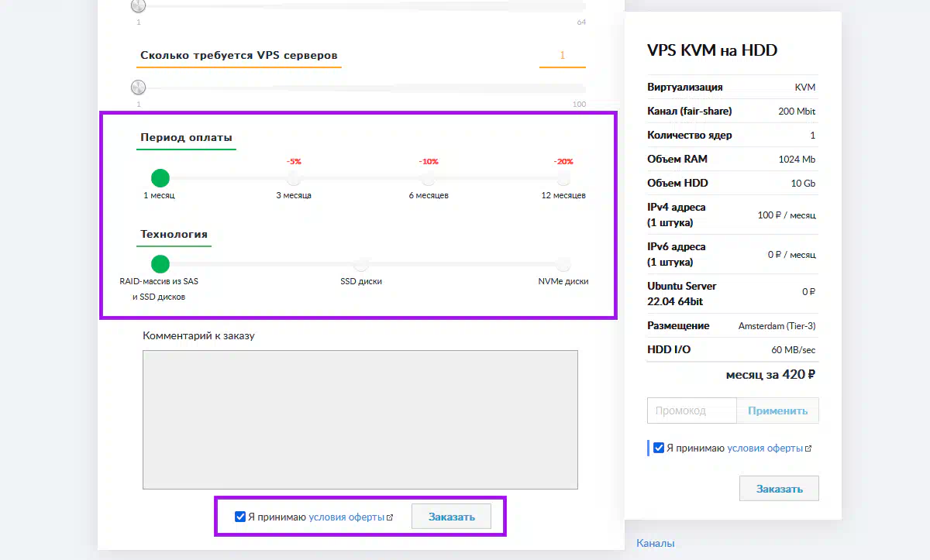
Task: Click the Комментарий к заказу text area
Action: (x=360, y=420)
